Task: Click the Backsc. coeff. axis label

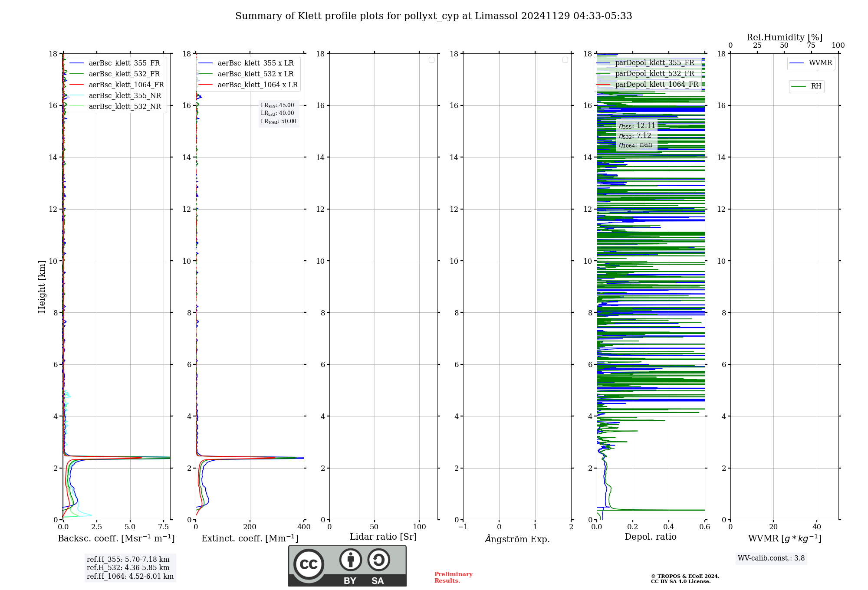Action: pyautogui.click(x=116, y=538)
